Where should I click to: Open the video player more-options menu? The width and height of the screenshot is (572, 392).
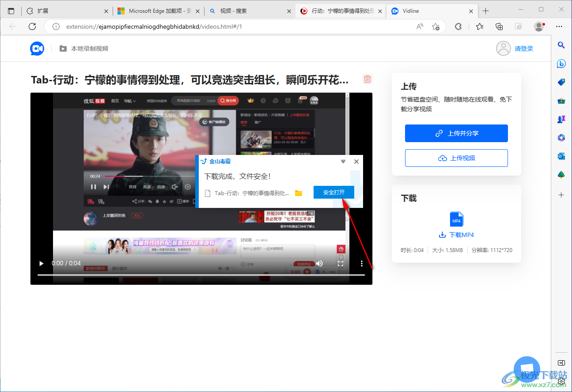tap(361, 263)
